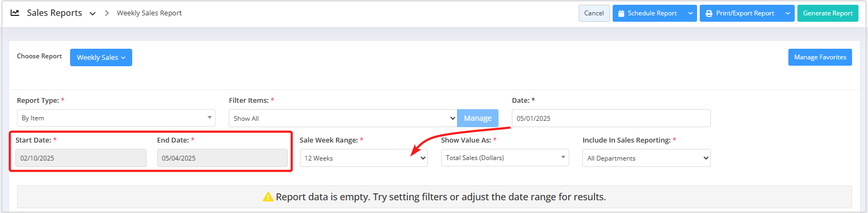The image size is (868, 213).
Task: Click the Sales Reports chart icon
Action: 15,13
